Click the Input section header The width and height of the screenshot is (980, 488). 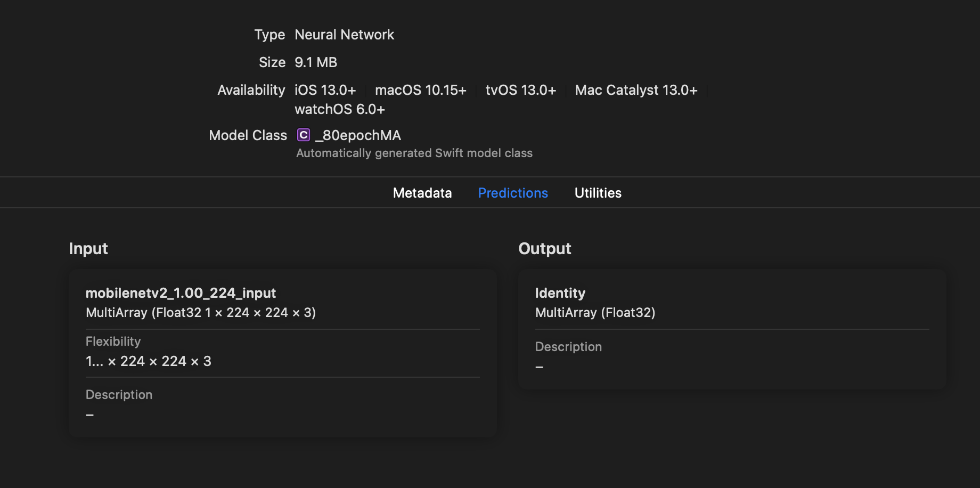88,248
